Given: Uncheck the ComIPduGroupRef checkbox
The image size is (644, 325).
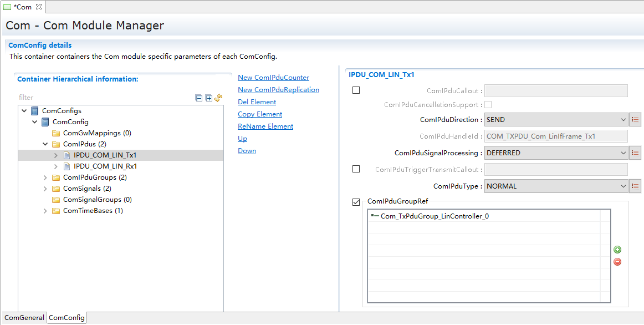Looking at the screenshot, I should tap(356, 202).
